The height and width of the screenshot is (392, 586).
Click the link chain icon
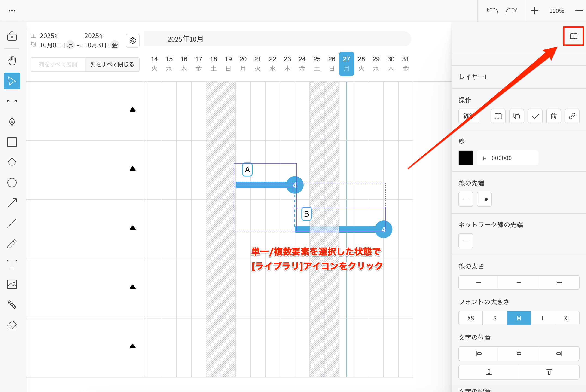[572, 116]
